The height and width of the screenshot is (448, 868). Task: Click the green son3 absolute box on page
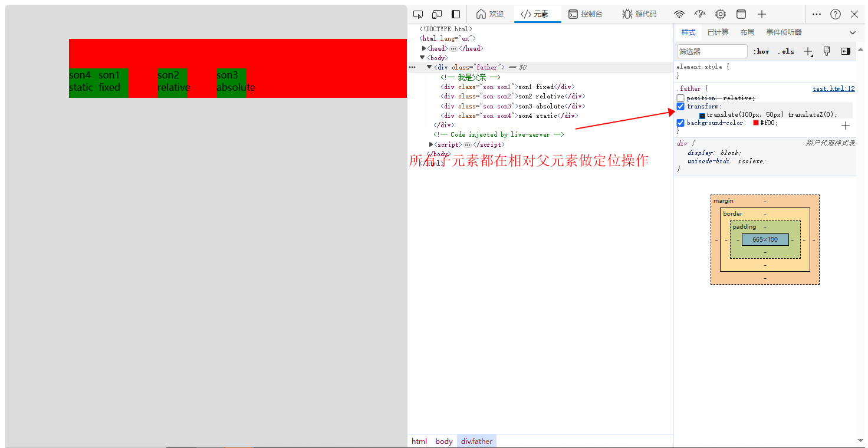pyautogui.click(x=231, y=83)
